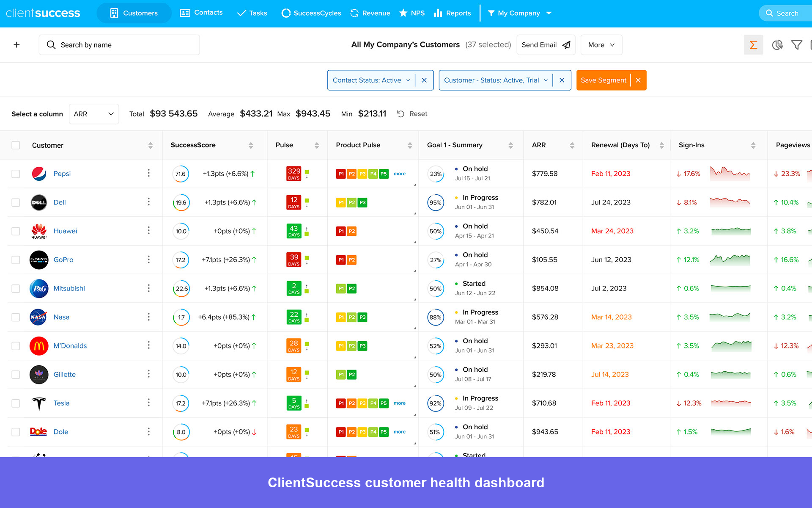Viewport: 812px width, 508px height.
Task: Tick the checkbox on the Tesla row
Action: pos(16,403)
